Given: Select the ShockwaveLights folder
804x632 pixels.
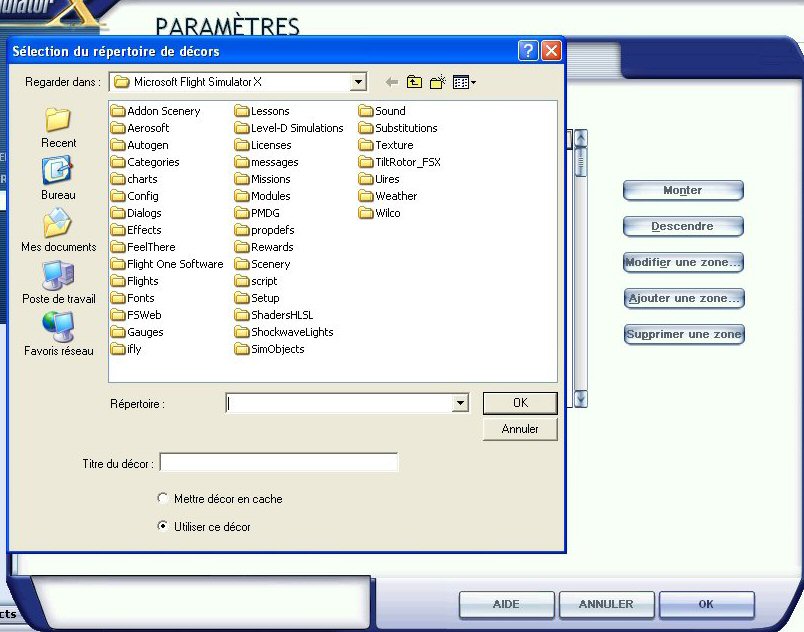Looking at the screenshot, I should coord(284,332).
